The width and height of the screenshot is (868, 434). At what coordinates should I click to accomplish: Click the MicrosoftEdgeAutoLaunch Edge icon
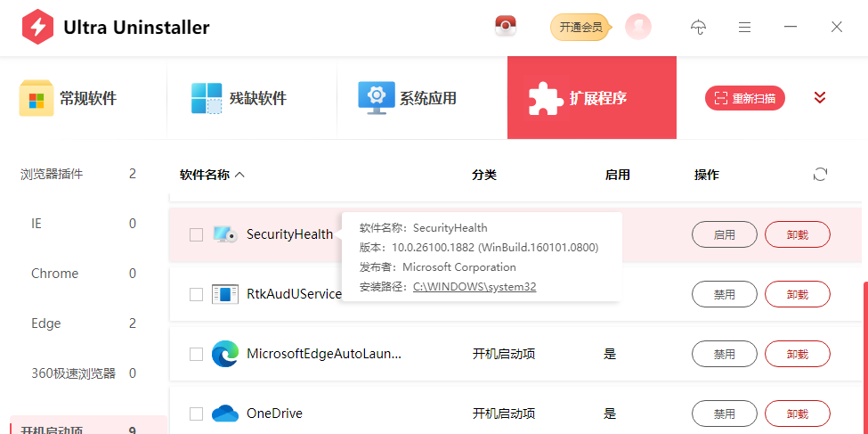pyautogui.click(x=225, y=354)
